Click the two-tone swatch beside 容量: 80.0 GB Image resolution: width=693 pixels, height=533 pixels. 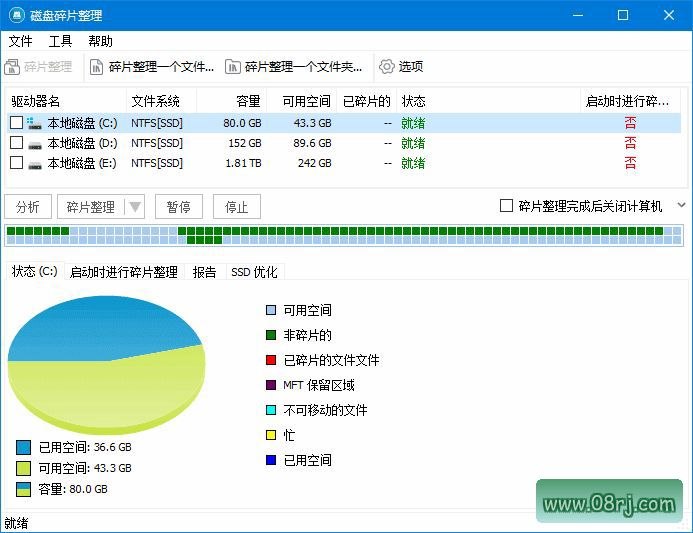[x=23, y=489]
